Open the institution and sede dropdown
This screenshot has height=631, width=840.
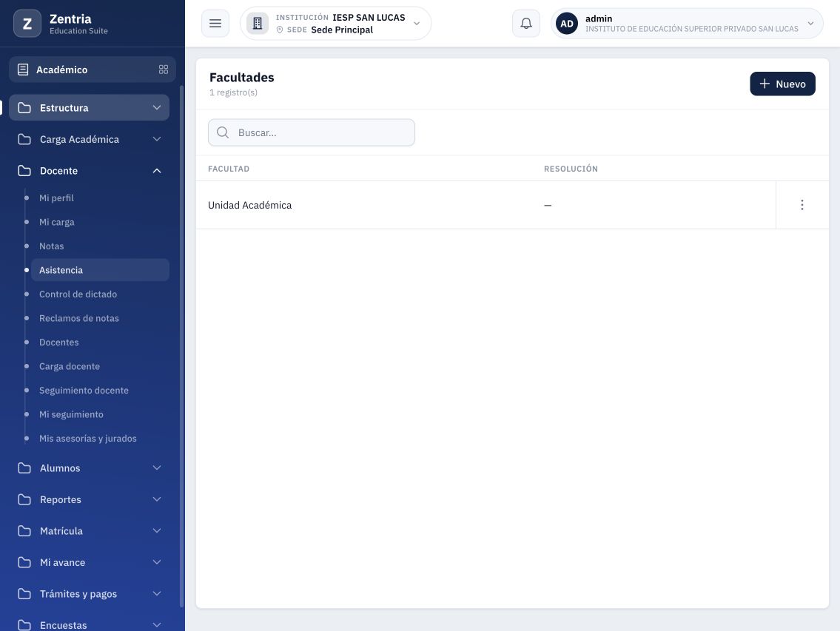[336, 24]
